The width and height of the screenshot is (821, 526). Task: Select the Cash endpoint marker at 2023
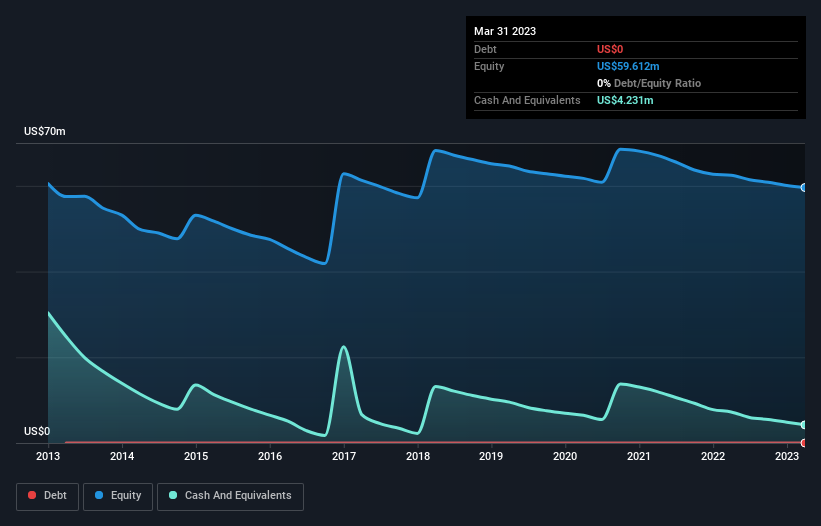pos(804,424)
